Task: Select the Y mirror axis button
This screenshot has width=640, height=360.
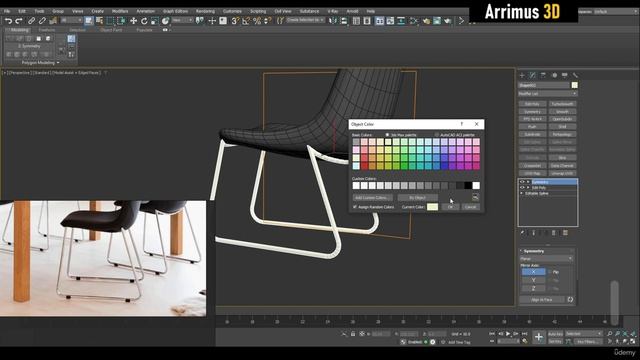Action: pyautogui.click(x=533, y=280)
